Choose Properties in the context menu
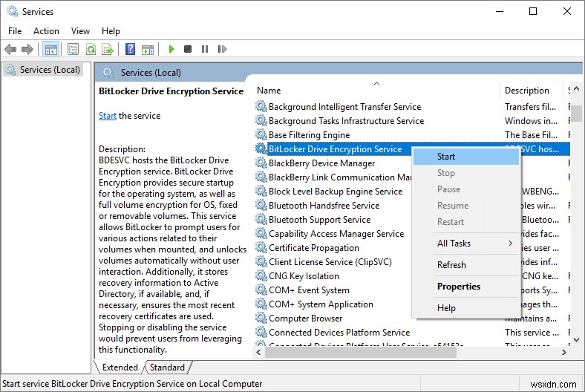 click(x=466, y=287)
